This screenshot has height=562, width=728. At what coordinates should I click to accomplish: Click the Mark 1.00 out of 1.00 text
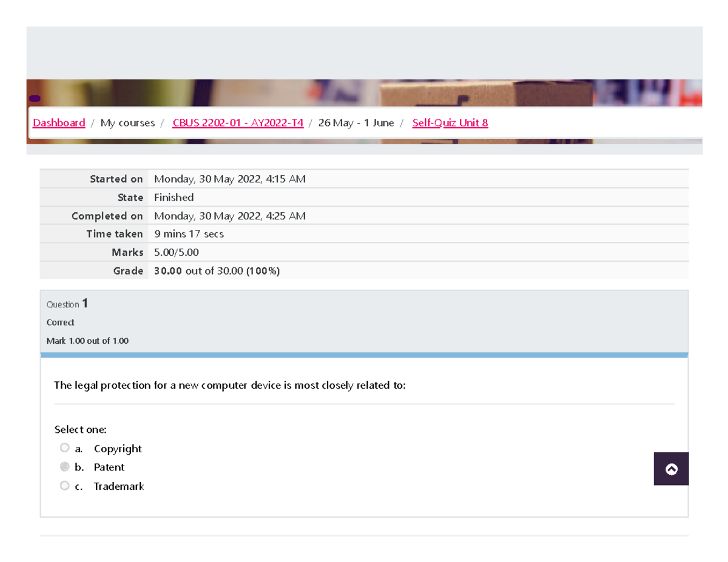tap(87, 341)
